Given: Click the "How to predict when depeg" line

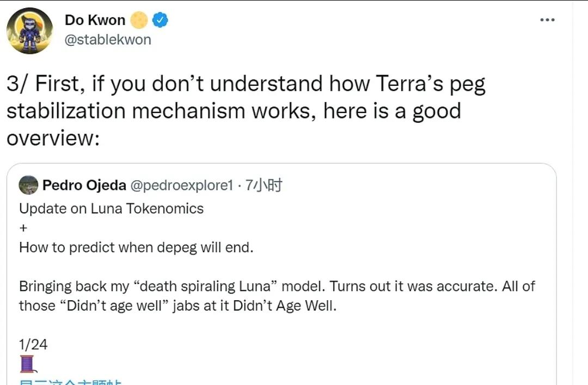Looking at the screenshot, I should 136,247.
